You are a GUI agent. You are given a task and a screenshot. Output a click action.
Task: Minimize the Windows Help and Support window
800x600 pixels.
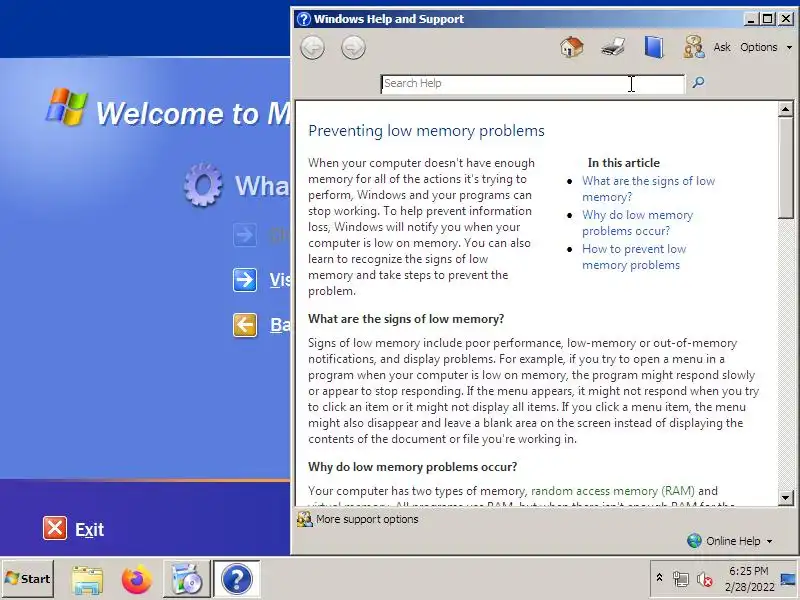click(x=751, y=19)
